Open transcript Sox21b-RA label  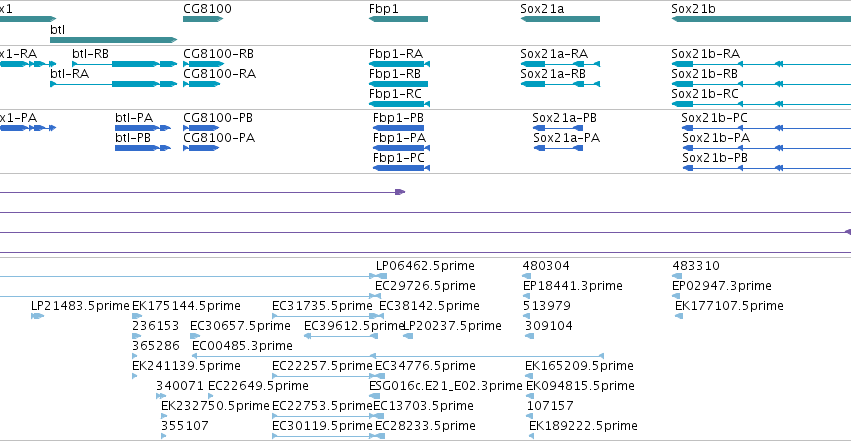coord(706,54)
